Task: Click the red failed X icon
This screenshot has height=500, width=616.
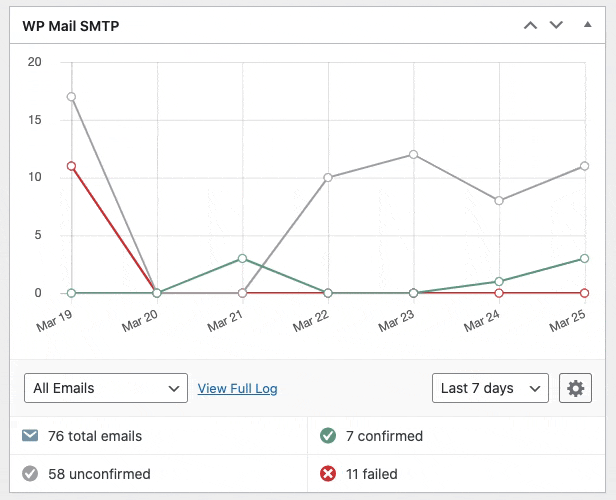Action: 327,474
